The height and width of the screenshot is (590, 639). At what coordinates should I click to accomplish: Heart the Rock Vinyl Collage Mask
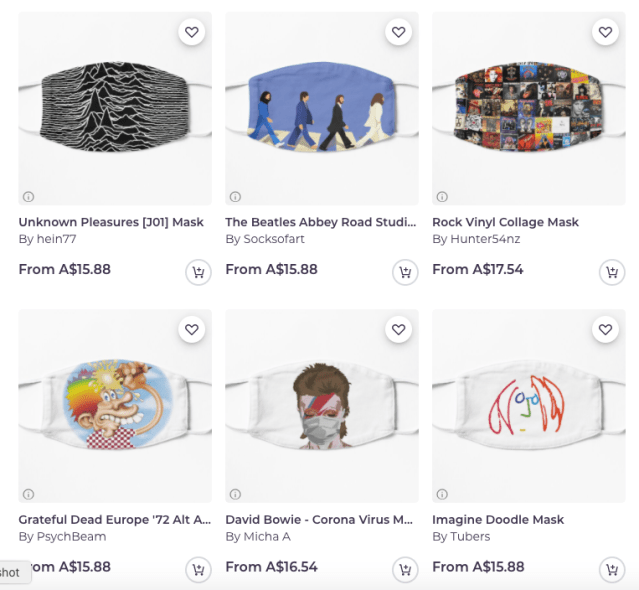(605, 33)
